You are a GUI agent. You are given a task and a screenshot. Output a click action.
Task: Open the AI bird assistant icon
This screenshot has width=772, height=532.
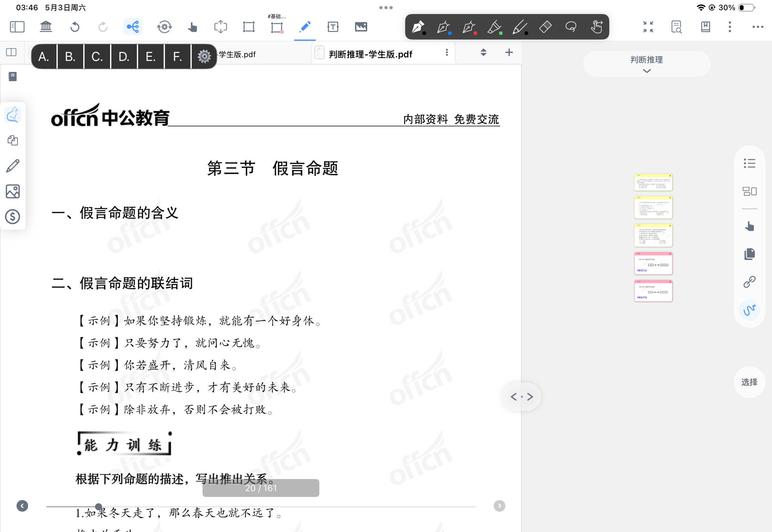[x=13, y=115]
